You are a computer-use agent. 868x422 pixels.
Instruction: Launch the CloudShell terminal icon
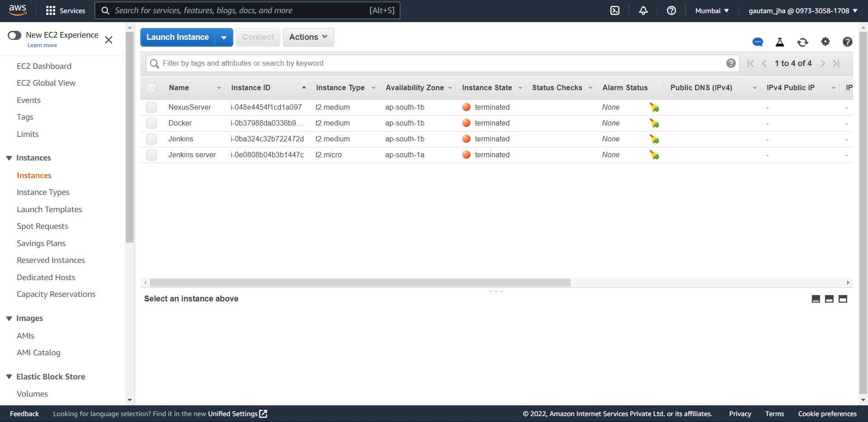click(x=615, y=10)
